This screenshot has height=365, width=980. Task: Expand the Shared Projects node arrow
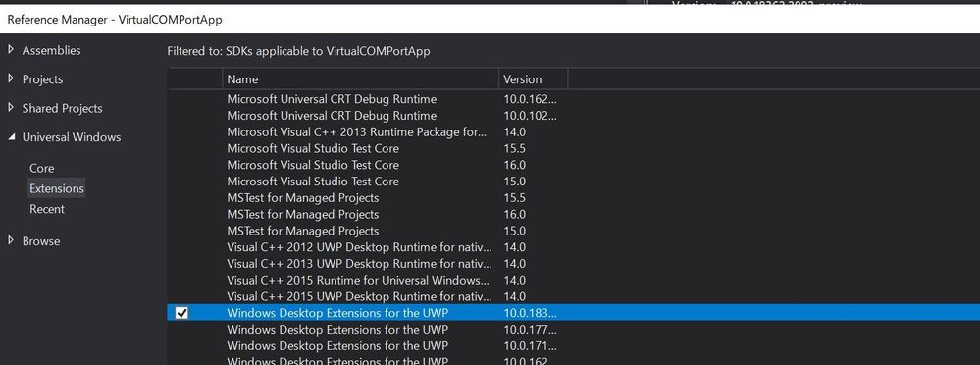click(11, 108)
